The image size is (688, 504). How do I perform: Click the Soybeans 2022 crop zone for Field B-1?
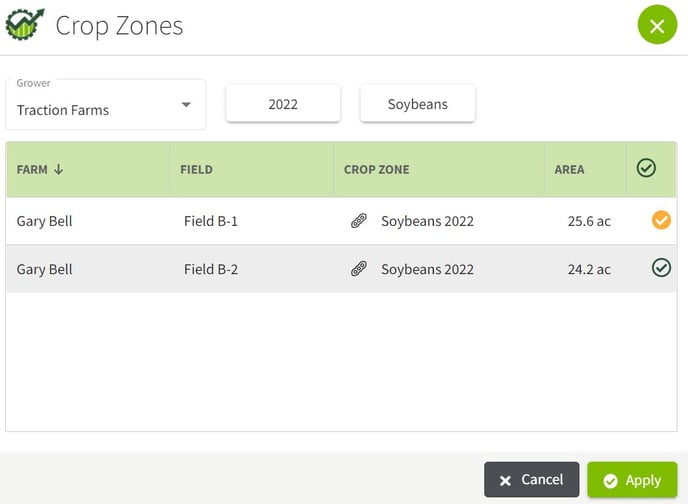427,221
